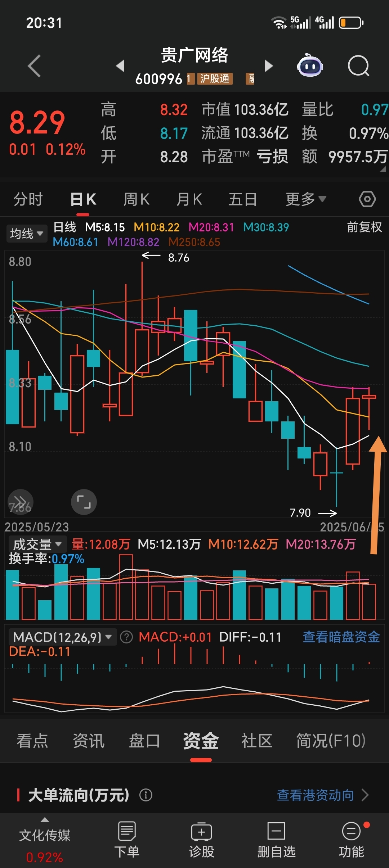
Task: Tap the back arrow icon
Action: click(x=34, y=66)
